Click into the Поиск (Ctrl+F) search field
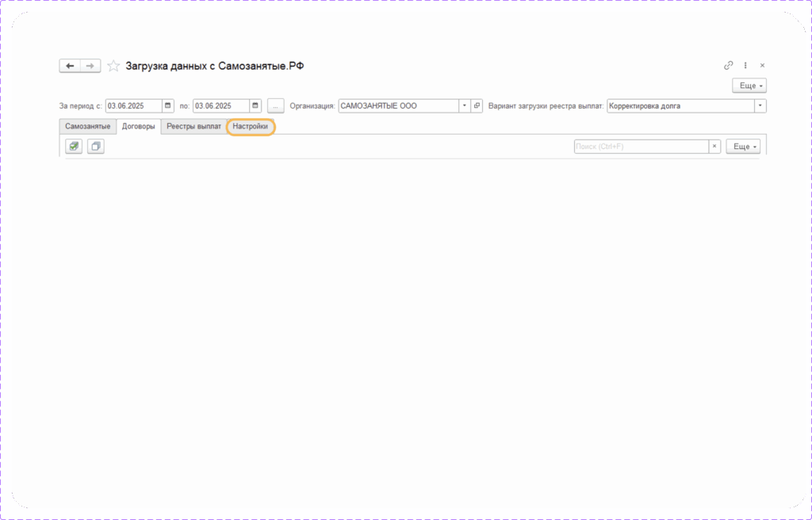The image size is (812, 520). pyautogui.click(x=640, y=147)
